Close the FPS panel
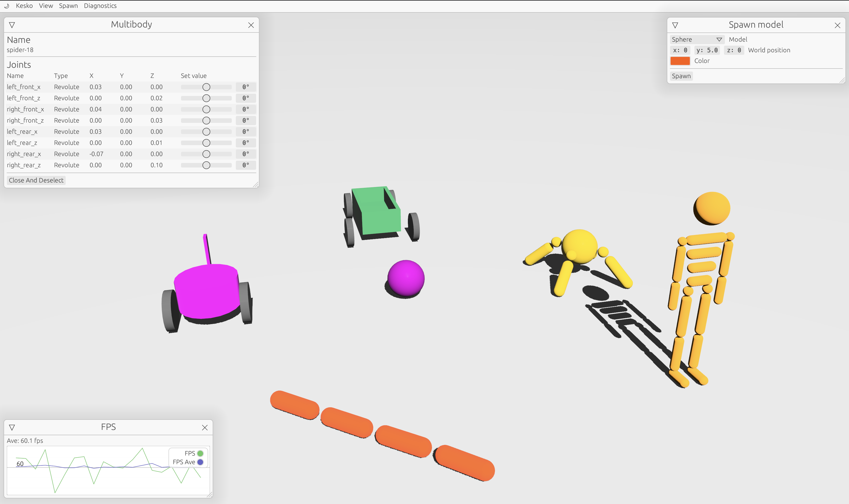The width and height of the screenshot is (849, 504). (205, 428)
